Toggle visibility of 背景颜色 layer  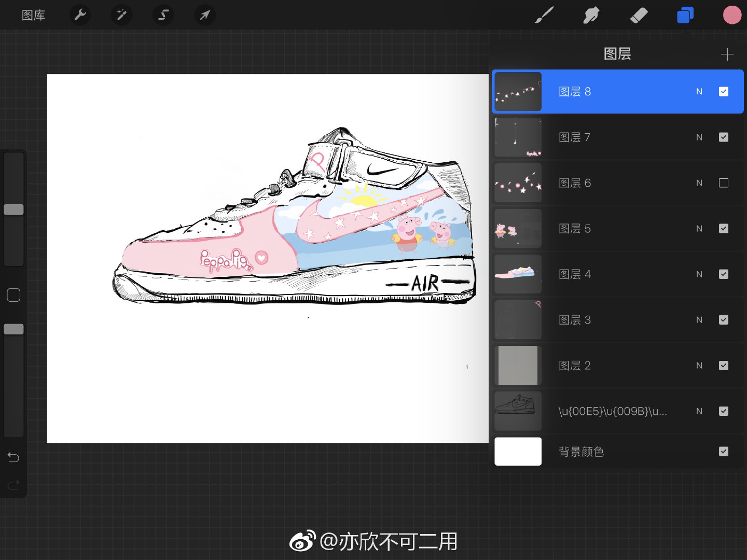[724, 452]
